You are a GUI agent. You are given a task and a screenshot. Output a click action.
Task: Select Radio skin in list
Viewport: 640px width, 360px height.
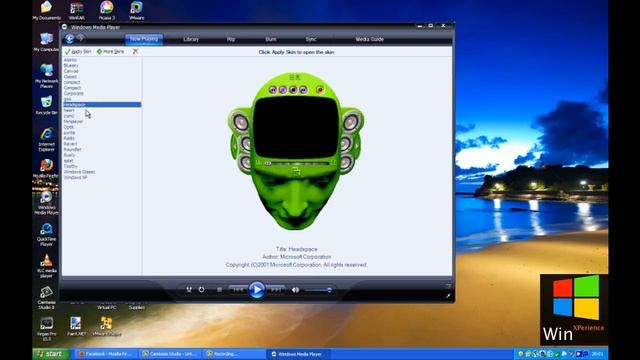click(69, 138)
